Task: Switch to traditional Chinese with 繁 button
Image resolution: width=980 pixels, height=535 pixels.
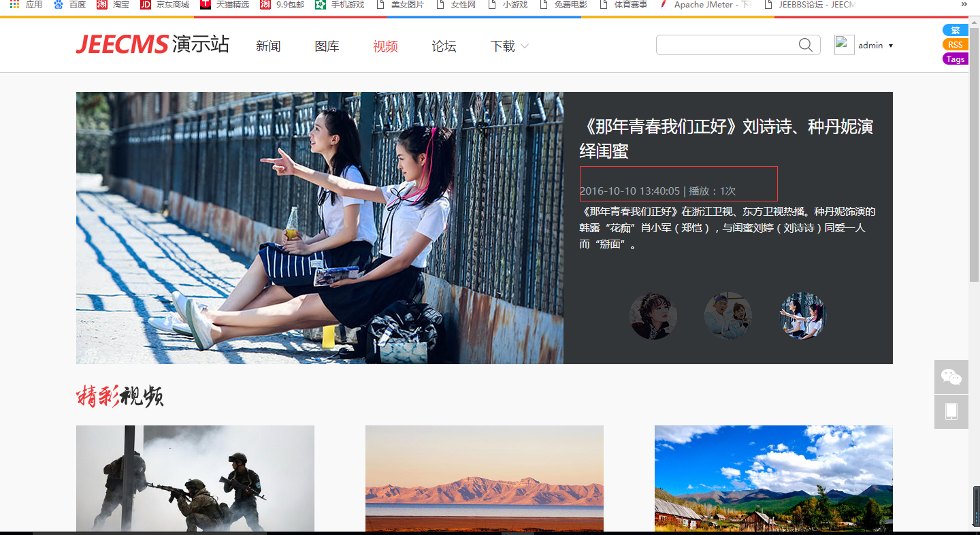Action: 955,30
